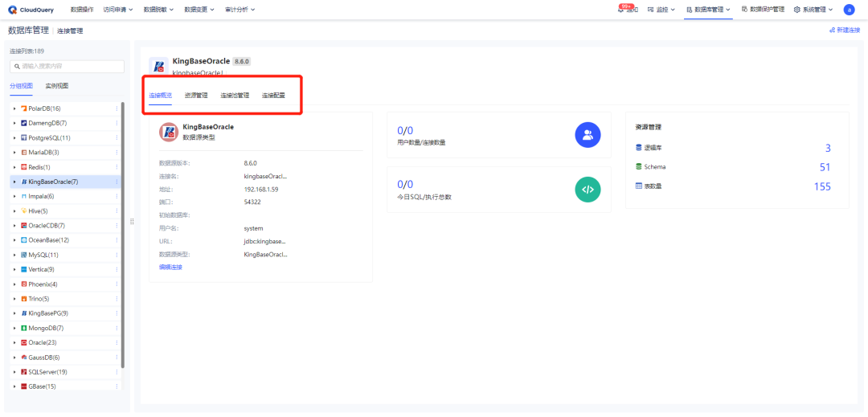This screenshot has height=417, width=868.
Task: Expand the Vertica(9) group arrow
Action: click(x=15, y=269)
